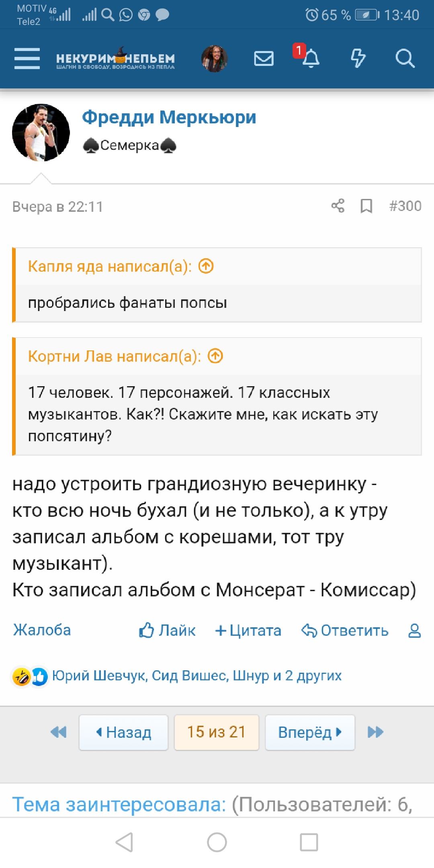Open forum search magnifier icon
434x868 pixels.
405,59
